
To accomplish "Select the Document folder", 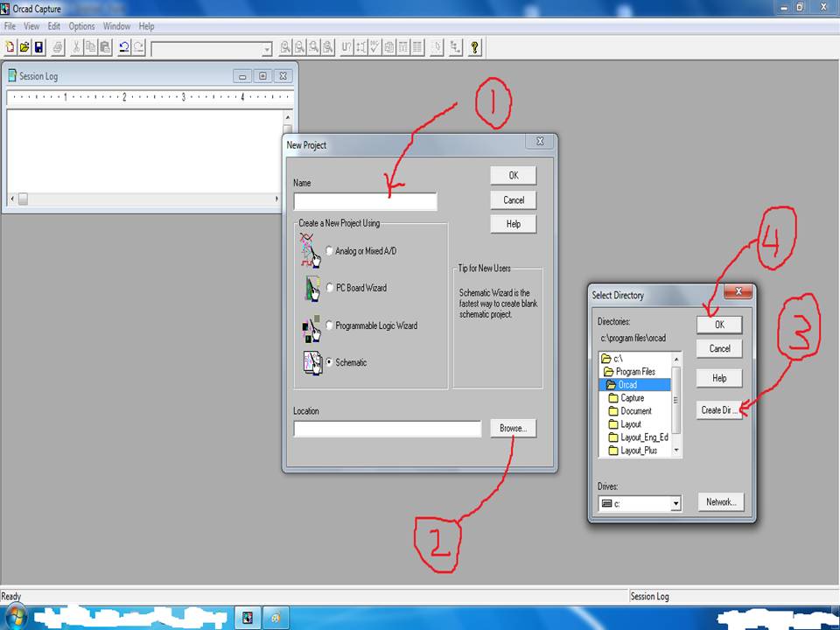I will (630, 411).
